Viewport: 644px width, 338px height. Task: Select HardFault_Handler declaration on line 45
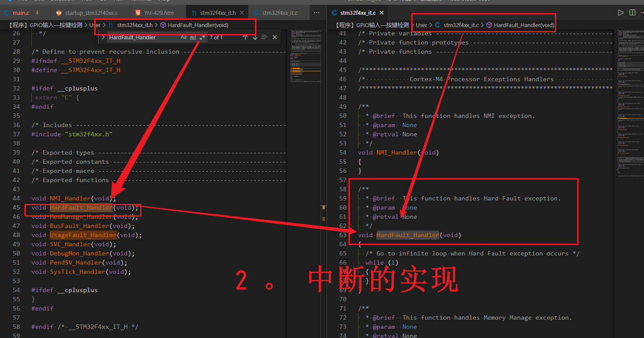click(81, 207)
